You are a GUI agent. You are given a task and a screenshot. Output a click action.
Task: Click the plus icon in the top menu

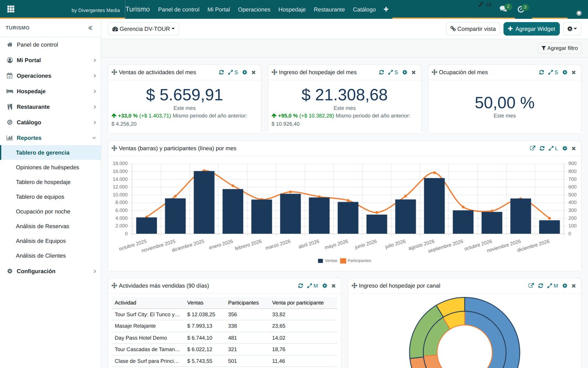pos(386,9)
